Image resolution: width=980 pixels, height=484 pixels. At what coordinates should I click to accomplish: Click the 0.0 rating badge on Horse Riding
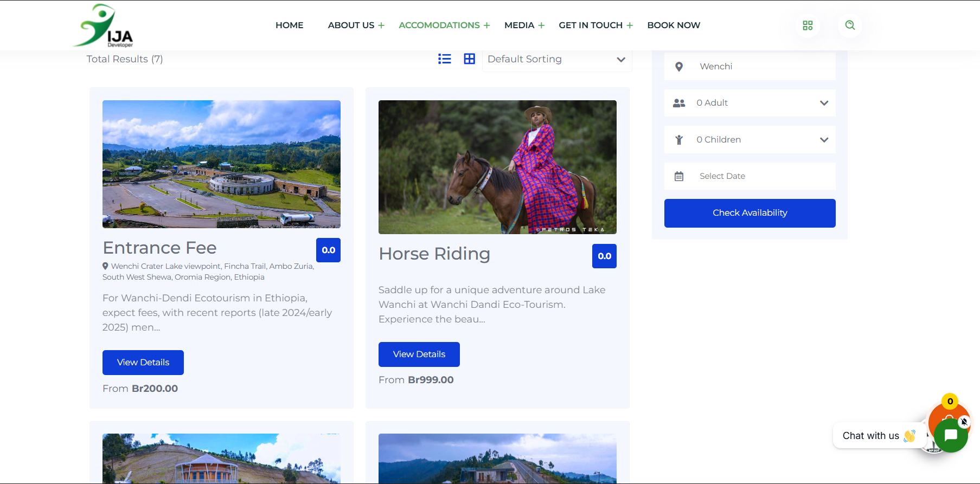[604, 256]
